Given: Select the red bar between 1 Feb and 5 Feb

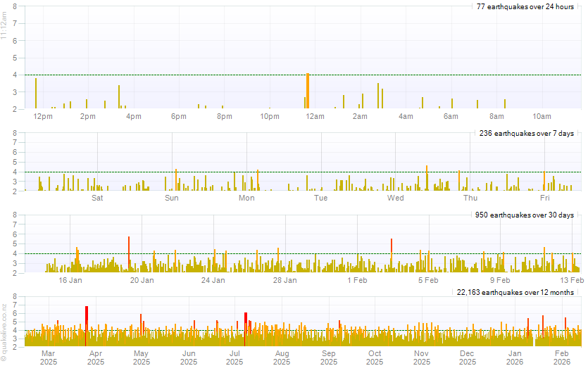Looking at the screenshot, I should point(392,255).
